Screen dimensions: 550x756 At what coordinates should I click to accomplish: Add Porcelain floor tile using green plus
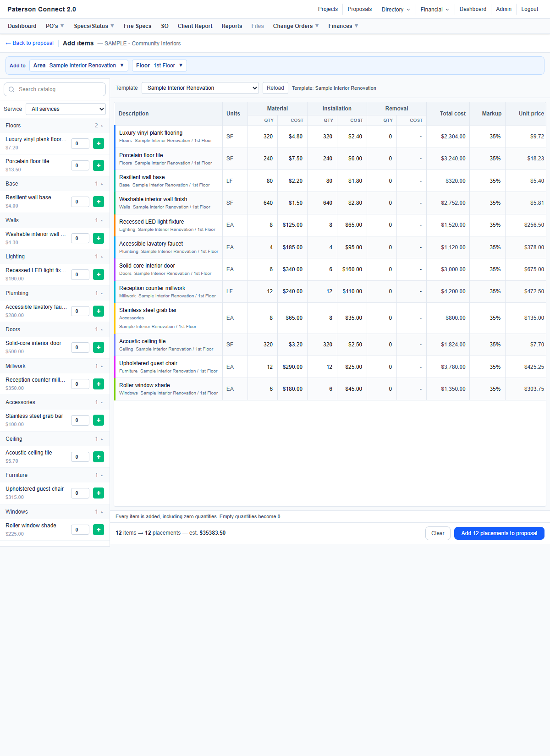point(99,165)
